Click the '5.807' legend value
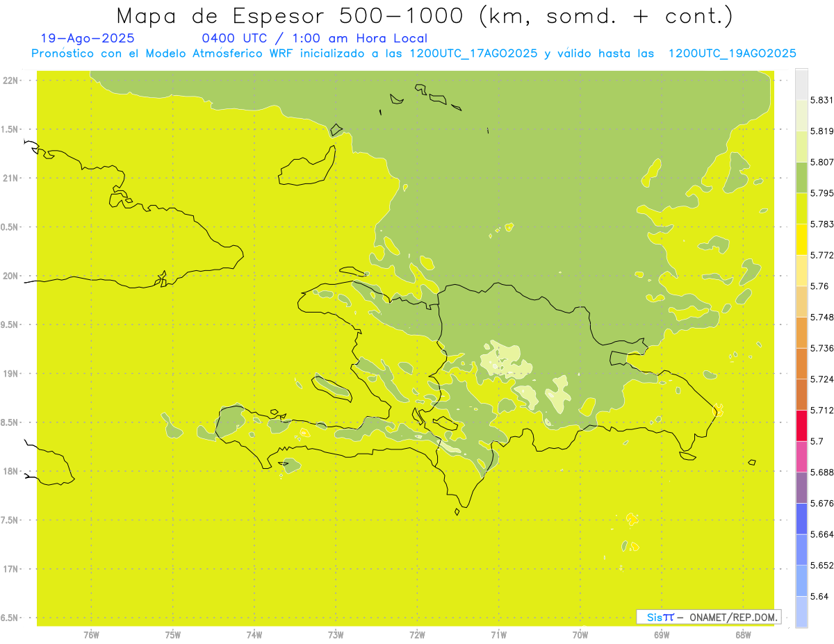The width and height of the screenshot is (834, 644). pos(821,162)
